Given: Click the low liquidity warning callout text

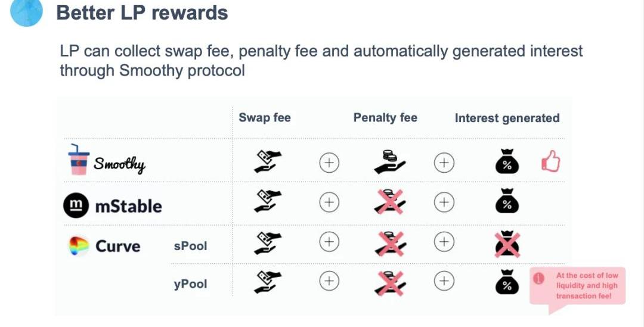Looking at the screenshot, I should coord(586,286).
